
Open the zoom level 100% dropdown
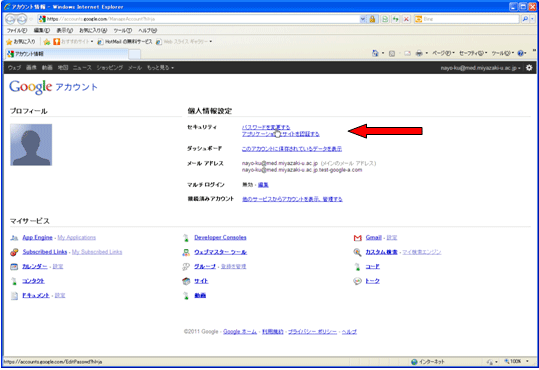[516, 361]
